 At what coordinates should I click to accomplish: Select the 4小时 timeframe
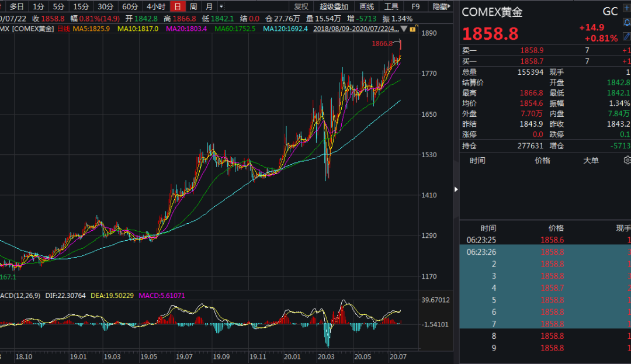(x=155, y=7)
